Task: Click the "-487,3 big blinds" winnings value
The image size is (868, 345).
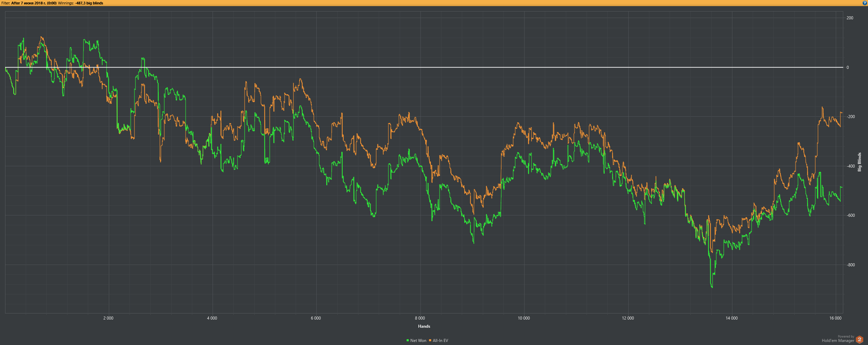Action: pyautogui.click(x=89, y=3)
